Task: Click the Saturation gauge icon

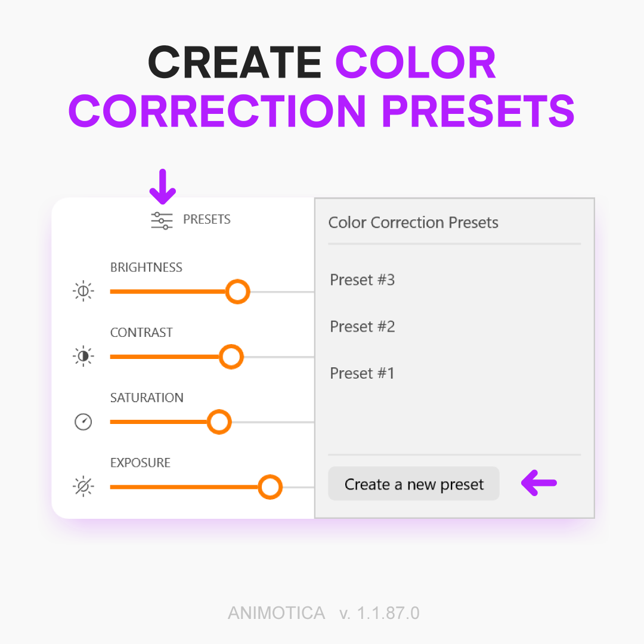Action: (83, 422)
